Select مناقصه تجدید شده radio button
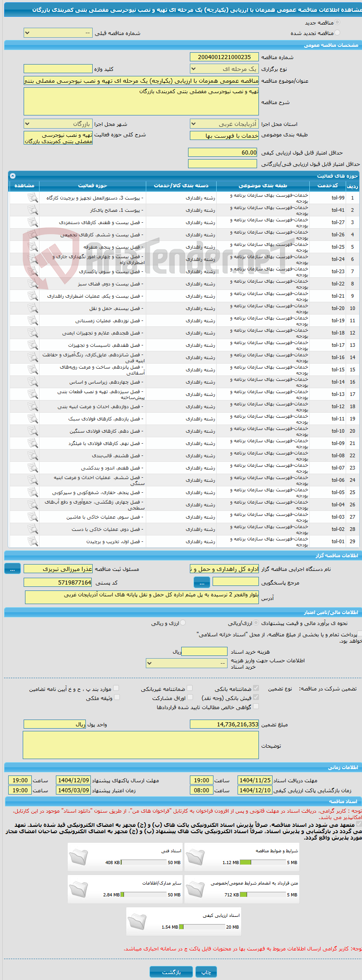The image size is (362, 980). (x=337, y=33)
